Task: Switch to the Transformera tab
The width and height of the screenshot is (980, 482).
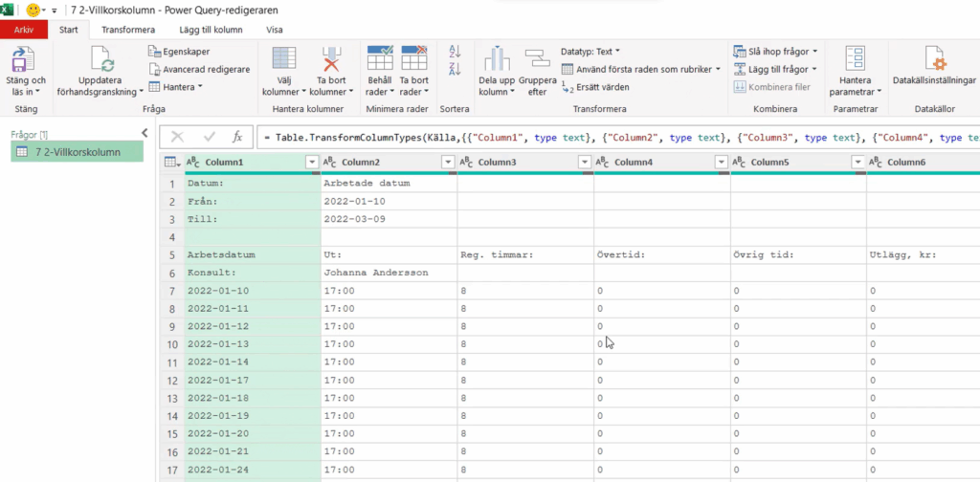Action: pos(127,30)
